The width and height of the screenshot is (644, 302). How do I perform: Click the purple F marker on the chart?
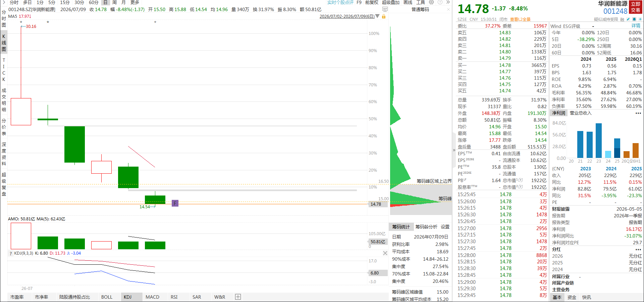click(175, 203)
